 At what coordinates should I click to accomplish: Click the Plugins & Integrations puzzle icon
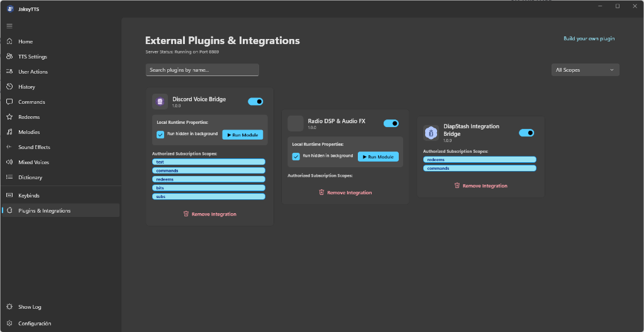(9, 211)
